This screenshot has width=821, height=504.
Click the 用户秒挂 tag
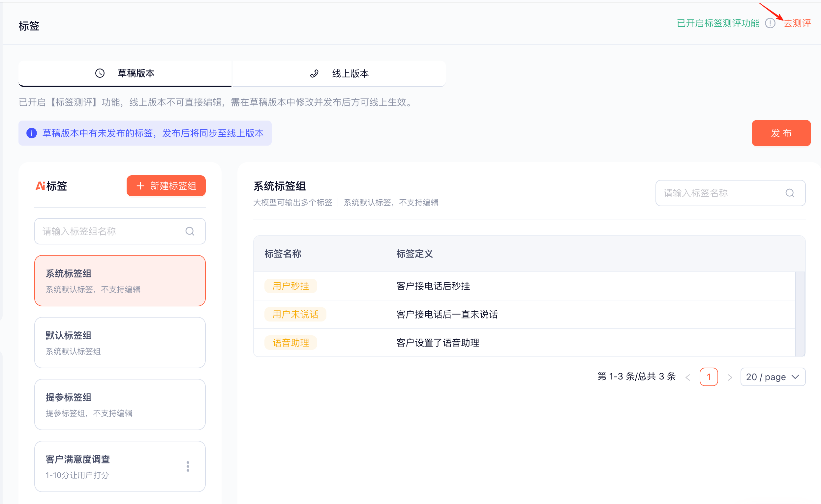[290, 286]
